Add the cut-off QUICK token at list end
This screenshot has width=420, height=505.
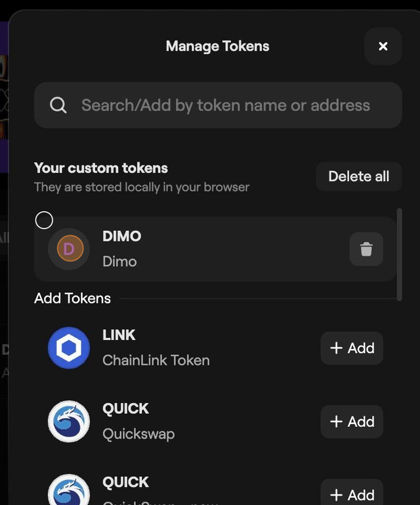coord(352,492)
